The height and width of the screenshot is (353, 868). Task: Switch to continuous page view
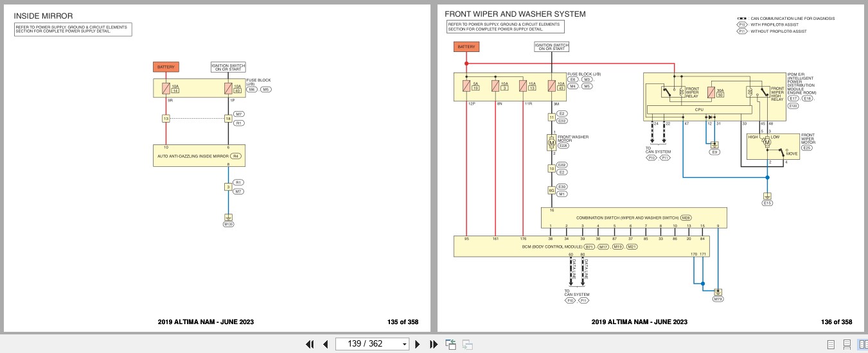(x=847, y=344)
